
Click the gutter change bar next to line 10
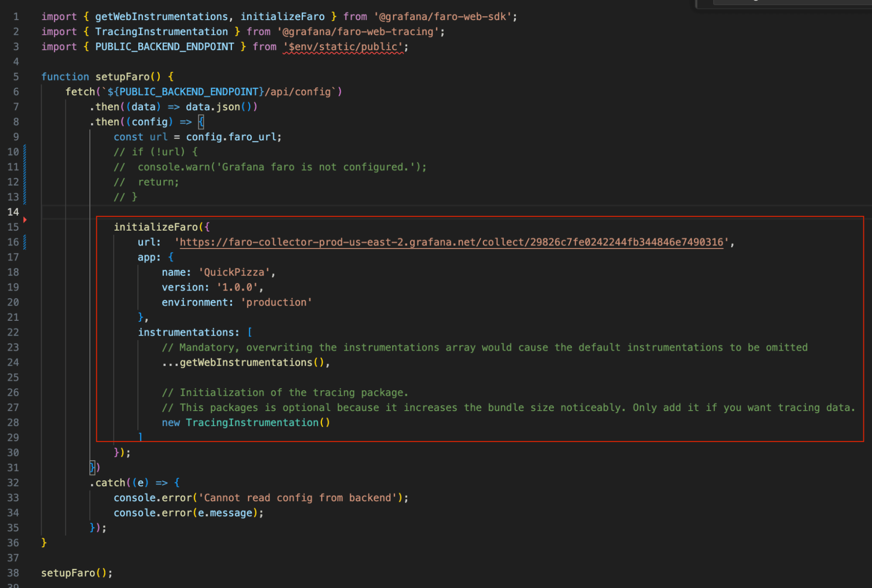[25, 152]
